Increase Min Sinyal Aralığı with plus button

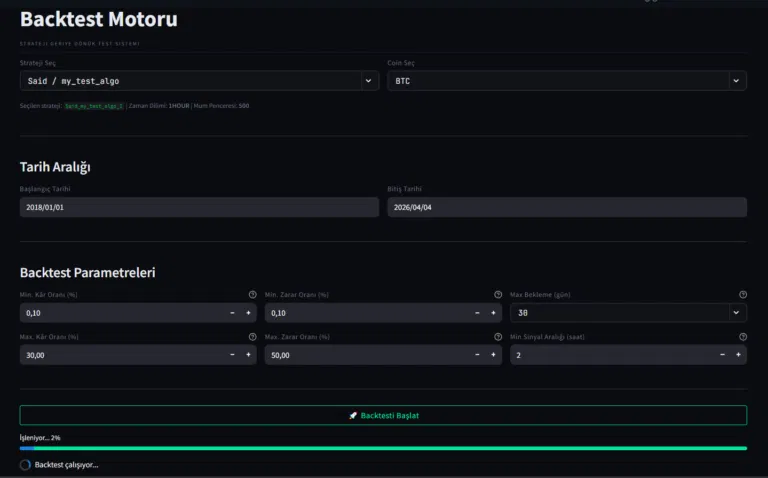click(738, 355)
